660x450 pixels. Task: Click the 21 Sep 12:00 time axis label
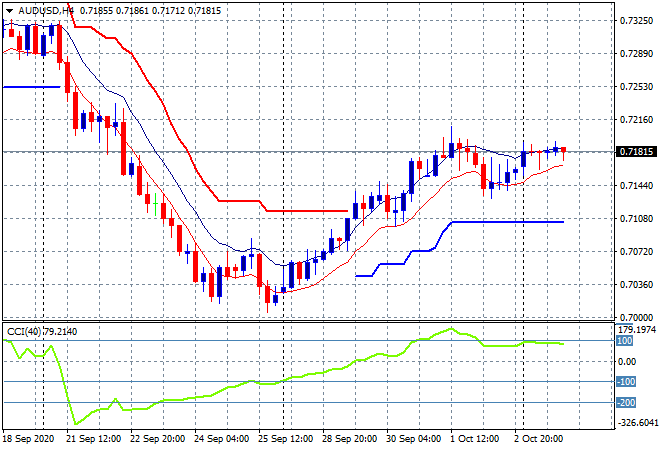[93, 439]
